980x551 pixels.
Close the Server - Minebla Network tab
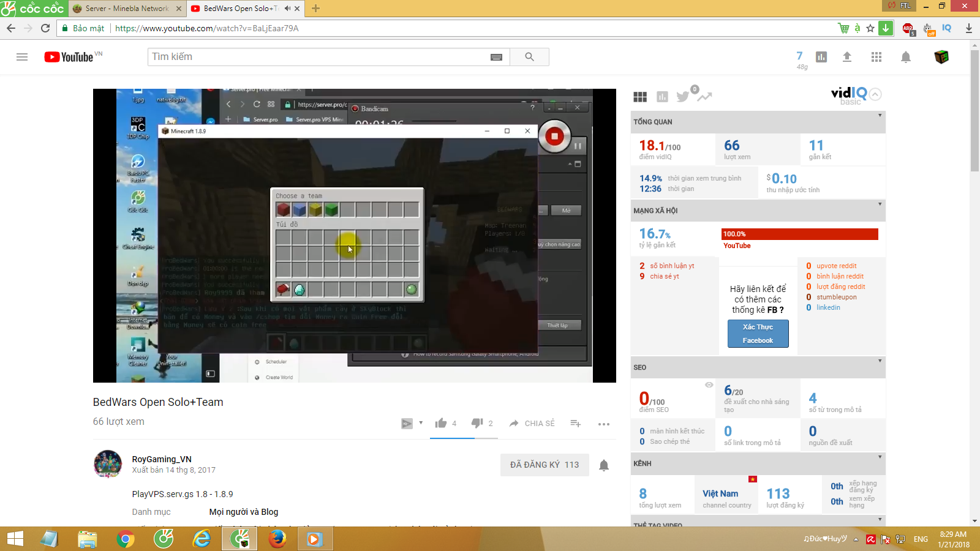pos(179,9)
